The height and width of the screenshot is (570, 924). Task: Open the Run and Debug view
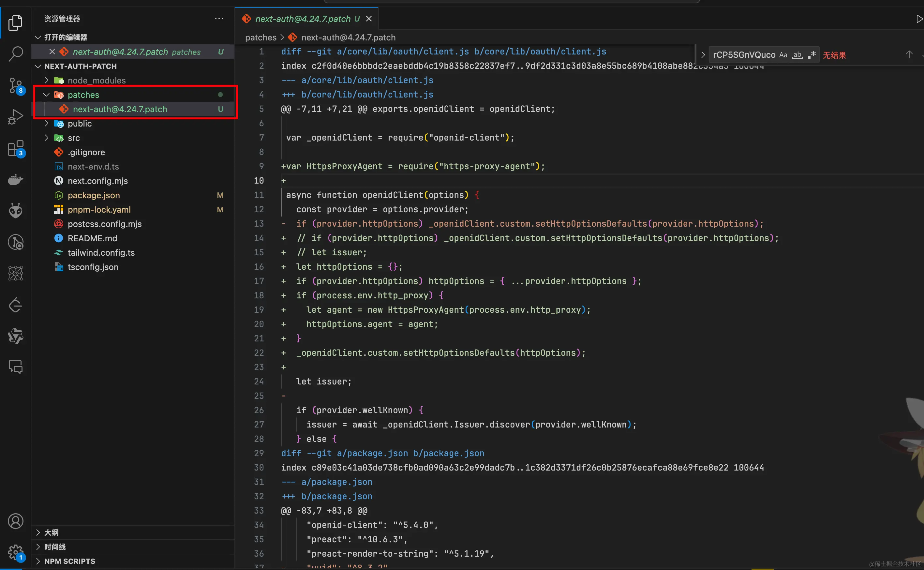point(15,117)
